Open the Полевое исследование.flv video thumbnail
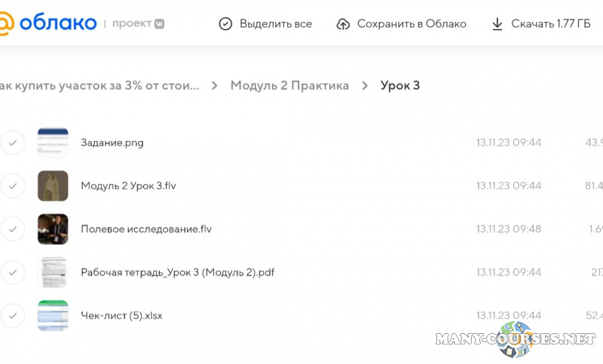This screenshot has height=364, width=603. (x=53, y=229)
